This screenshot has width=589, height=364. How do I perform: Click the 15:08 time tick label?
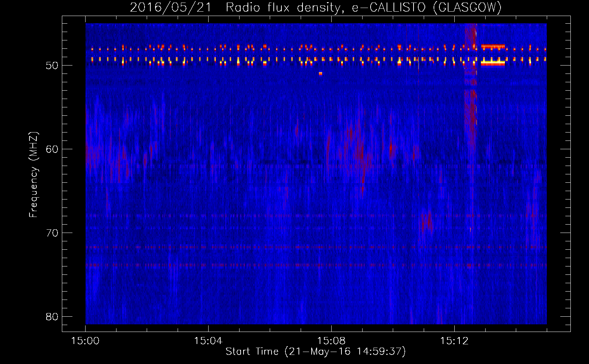(331, 341)
